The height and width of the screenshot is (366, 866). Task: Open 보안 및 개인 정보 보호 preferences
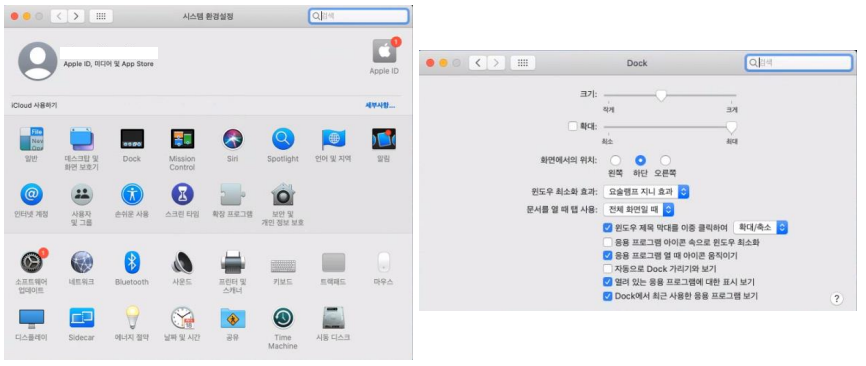283,194
